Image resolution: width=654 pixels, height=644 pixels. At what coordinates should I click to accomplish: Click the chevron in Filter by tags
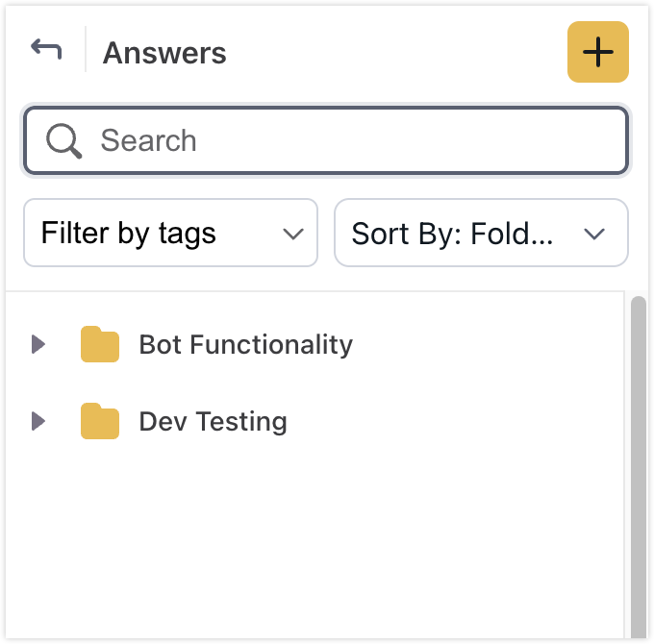[x=293, y=234]
